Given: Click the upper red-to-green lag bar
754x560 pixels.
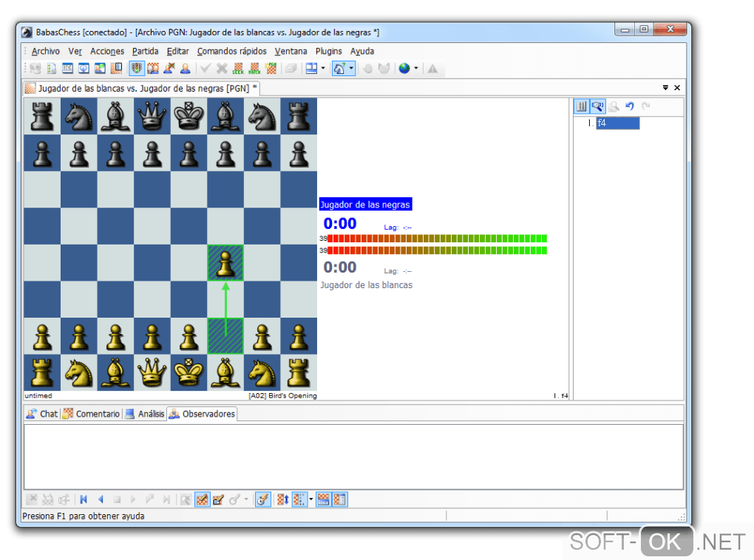Looking at the screenshot, I should tap(437, 239).
